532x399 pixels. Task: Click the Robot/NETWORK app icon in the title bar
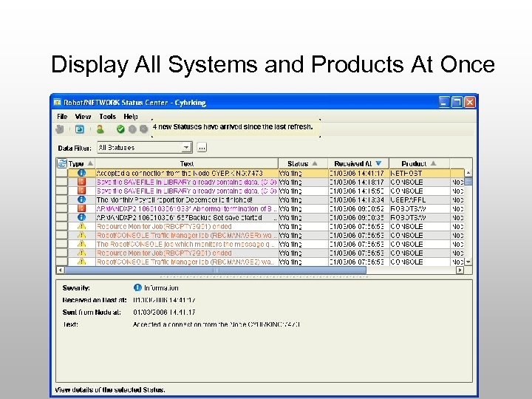tap(58, 102)
